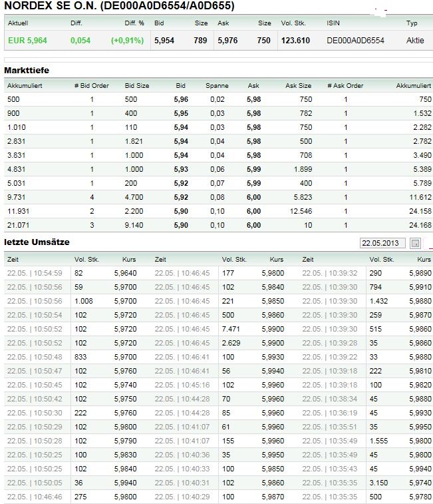433x504 pixels.
Task: Select the top Ask value 5,976
Action: click(227, 41)
